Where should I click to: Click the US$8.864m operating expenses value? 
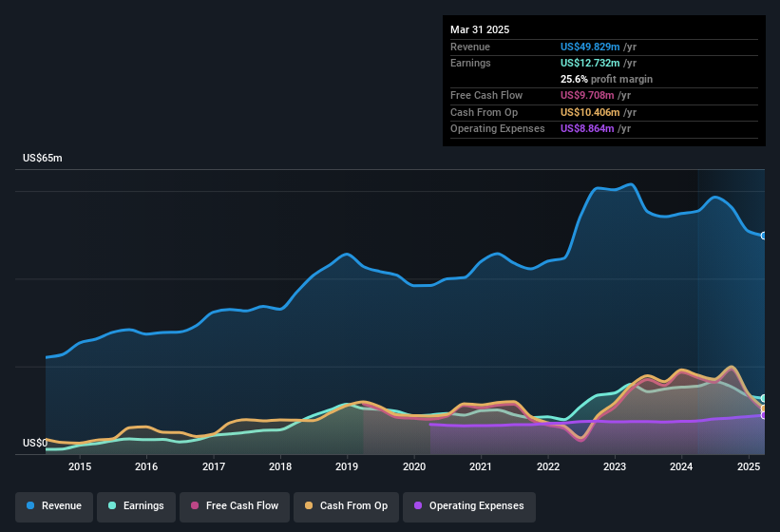[x=587, y=129]
